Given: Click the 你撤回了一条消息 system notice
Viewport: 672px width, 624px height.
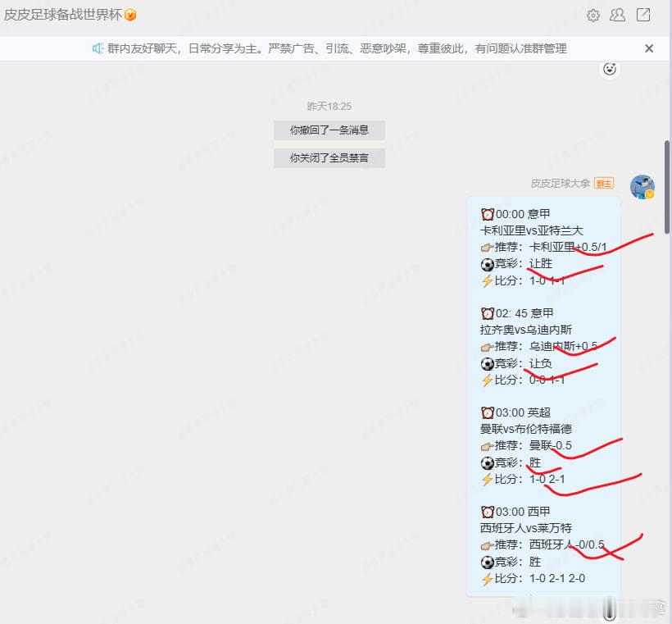Looking at the screenshot, I should [329, 130].
